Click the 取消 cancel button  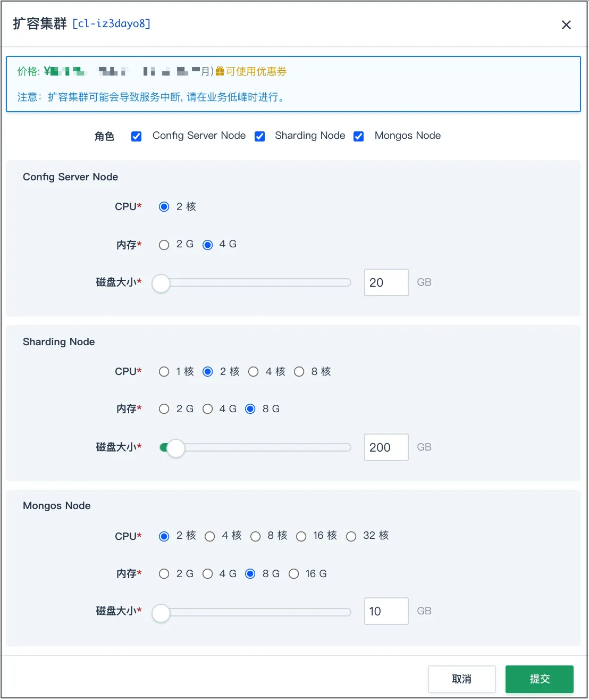click(462, 679)
